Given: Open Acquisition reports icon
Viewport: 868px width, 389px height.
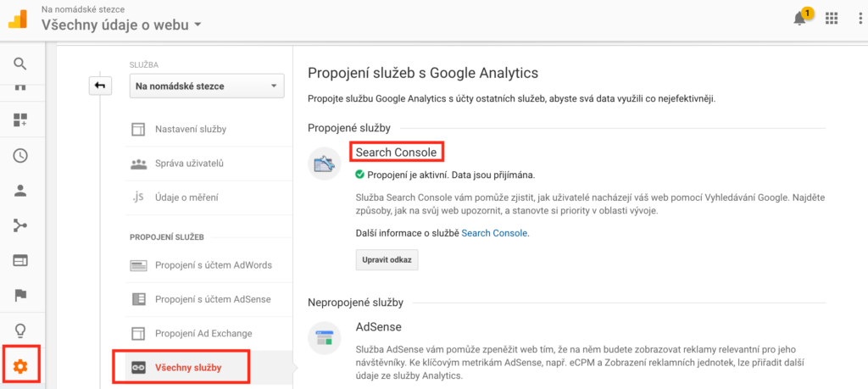Looking at the screenshot, I should pos(20,225).
